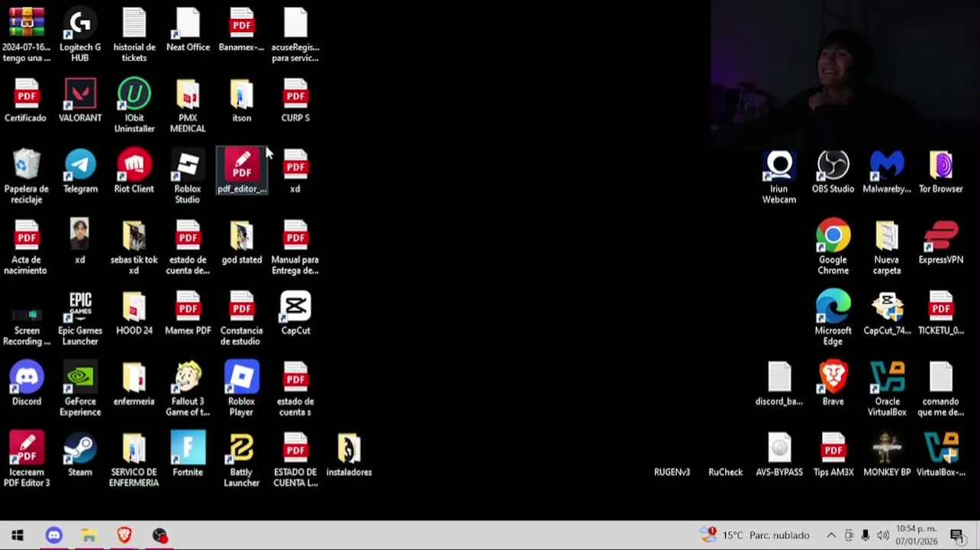Select the pdf_editor installer icon
This screenshot has height=550, width=980.
pos(242,172)
